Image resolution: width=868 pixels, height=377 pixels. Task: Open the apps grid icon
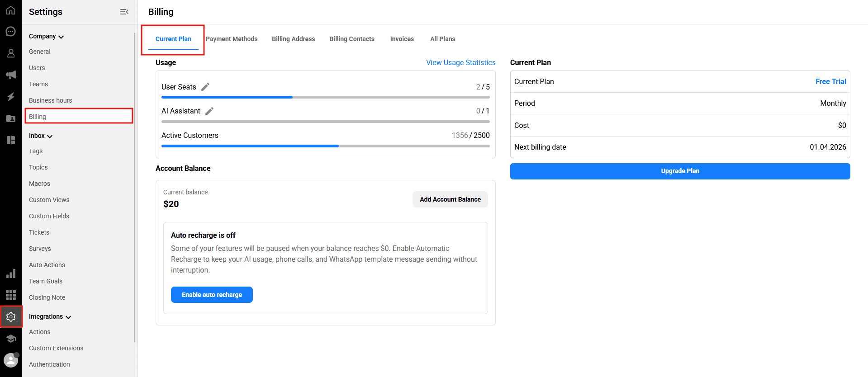click(x=11, y=295)
